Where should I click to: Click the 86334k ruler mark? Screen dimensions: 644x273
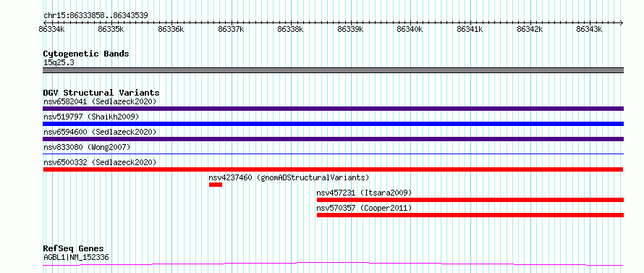[x=51, y=29]
